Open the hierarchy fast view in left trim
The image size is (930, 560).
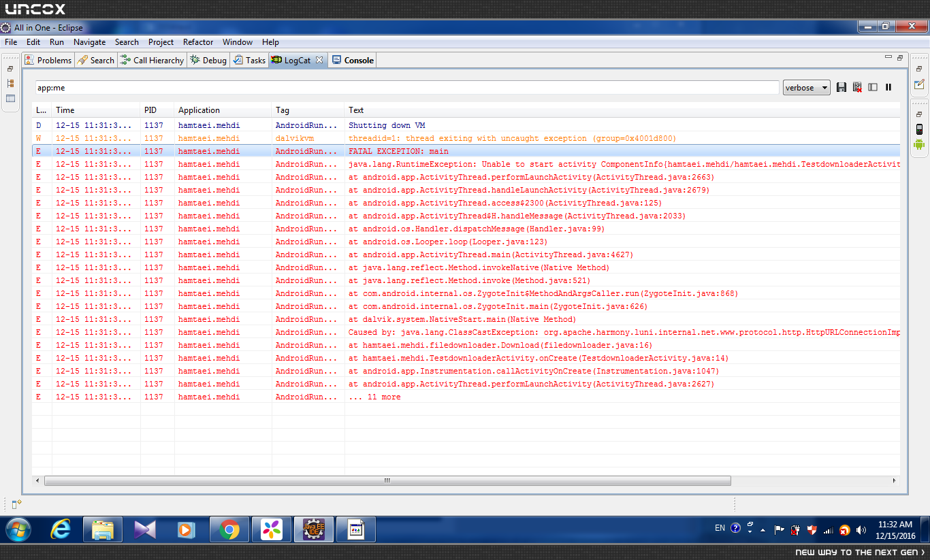10,84
